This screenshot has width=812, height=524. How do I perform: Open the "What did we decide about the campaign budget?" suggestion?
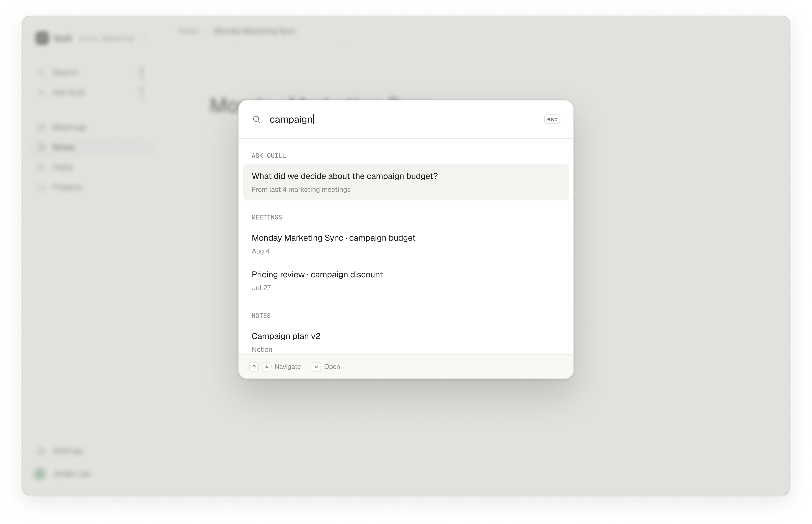[406, 182]
